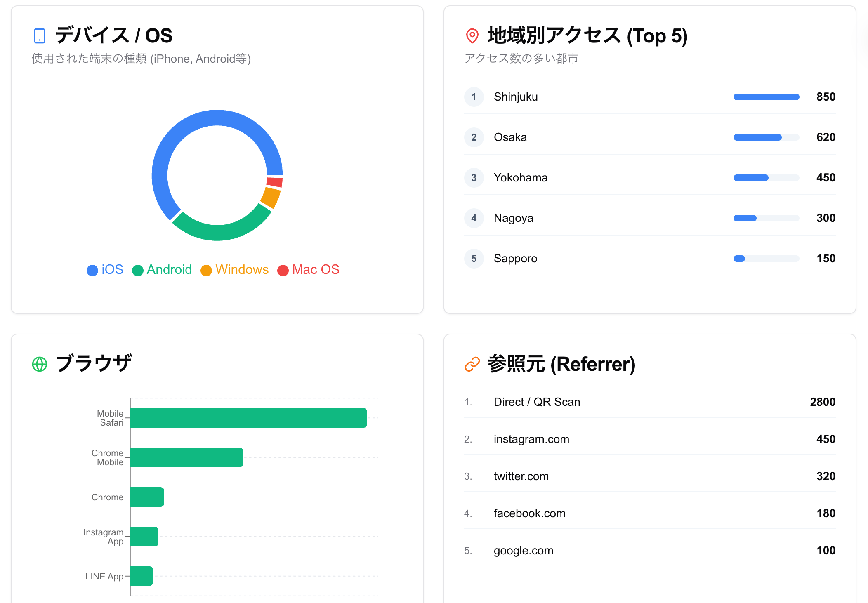Click the red Mac OS legend dot

(x=283, y=270)
